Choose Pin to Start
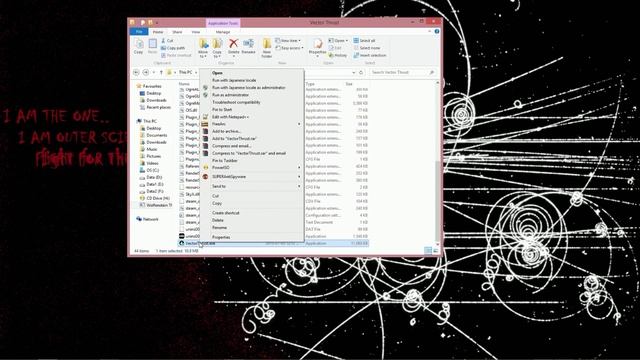The width and height of the screenshot is (640, 360). point(222,109)
